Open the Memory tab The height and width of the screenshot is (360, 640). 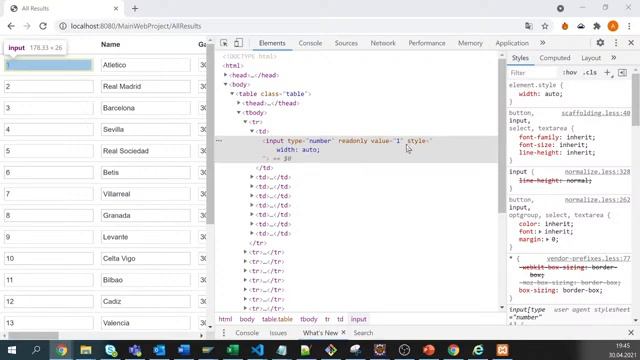pyautogui.click(x=470, y=43)
